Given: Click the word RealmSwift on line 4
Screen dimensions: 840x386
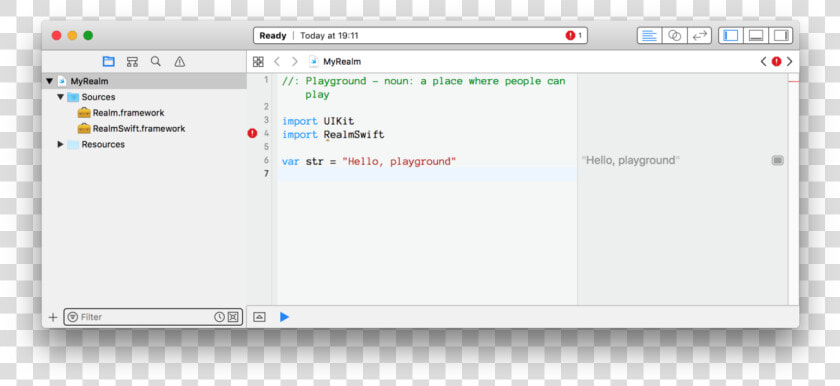Looking at the screenshot, I should (354, 135).
